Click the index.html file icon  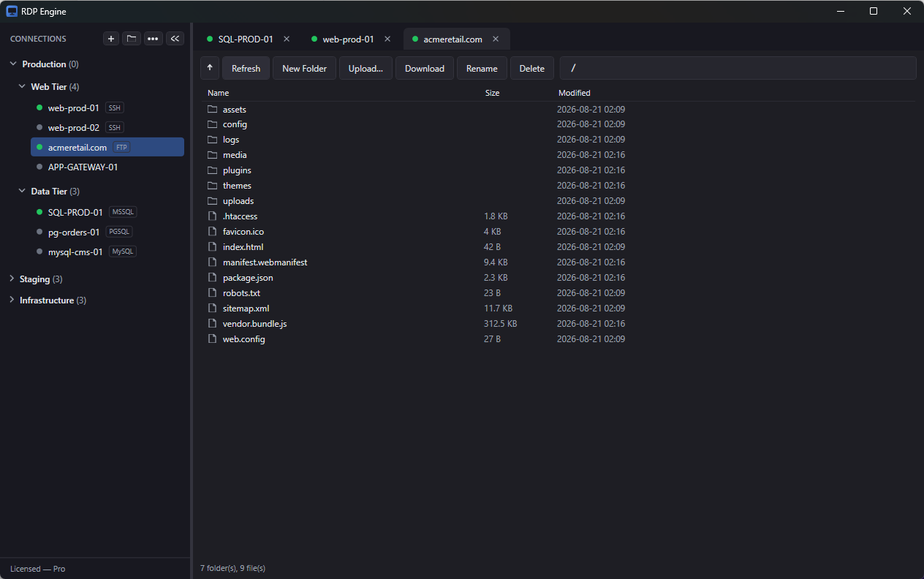click(213, 247)
